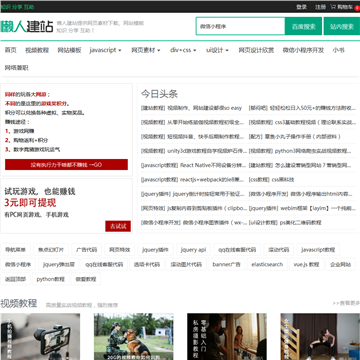Open the python3 video tutorial headline
The height and width of the screenshot is (360, 360).
(x=300, y=151)
